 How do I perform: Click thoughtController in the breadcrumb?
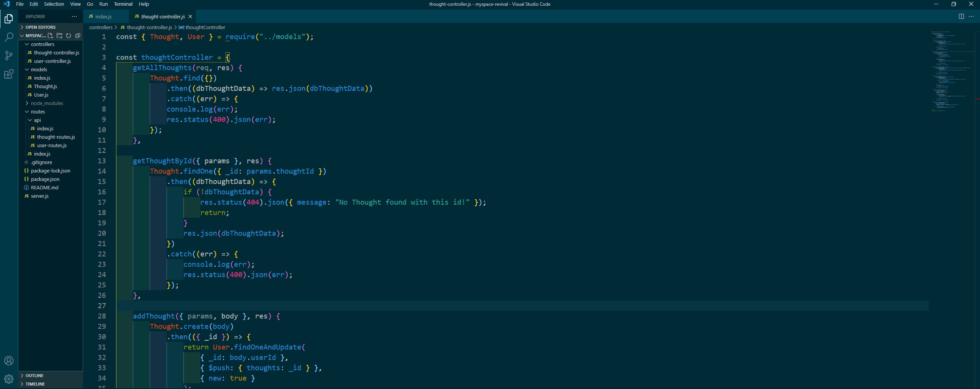205,27
